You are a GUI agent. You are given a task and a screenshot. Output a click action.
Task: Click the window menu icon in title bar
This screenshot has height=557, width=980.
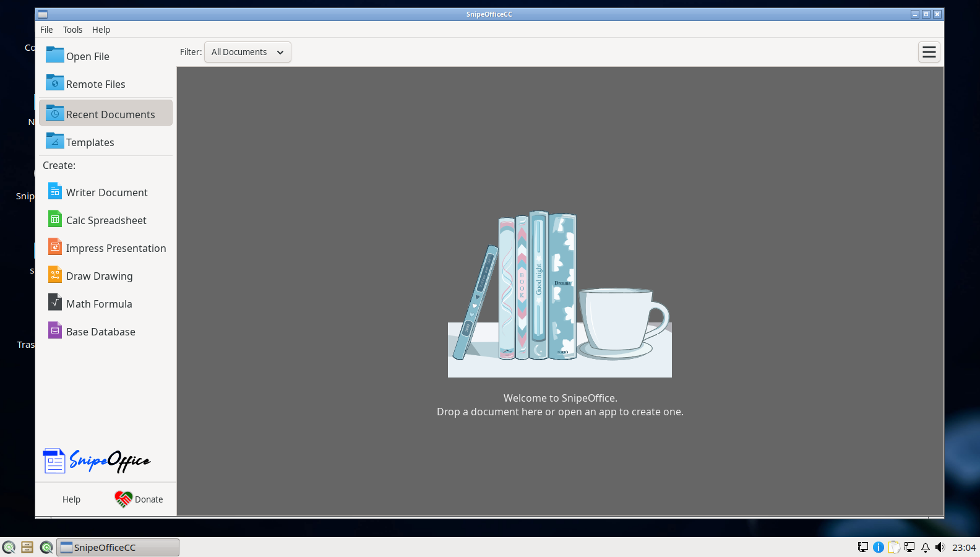tap(43, 14)
